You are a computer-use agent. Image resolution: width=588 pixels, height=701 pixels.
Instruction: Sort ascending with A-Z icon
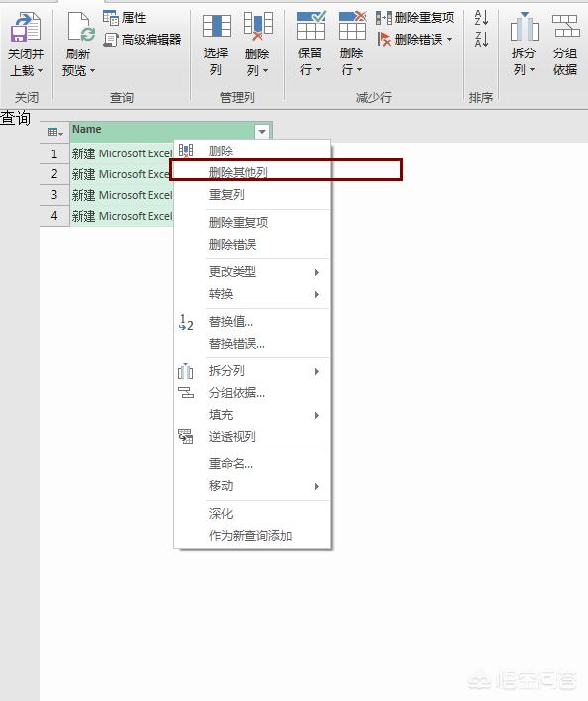pos(481,18)
